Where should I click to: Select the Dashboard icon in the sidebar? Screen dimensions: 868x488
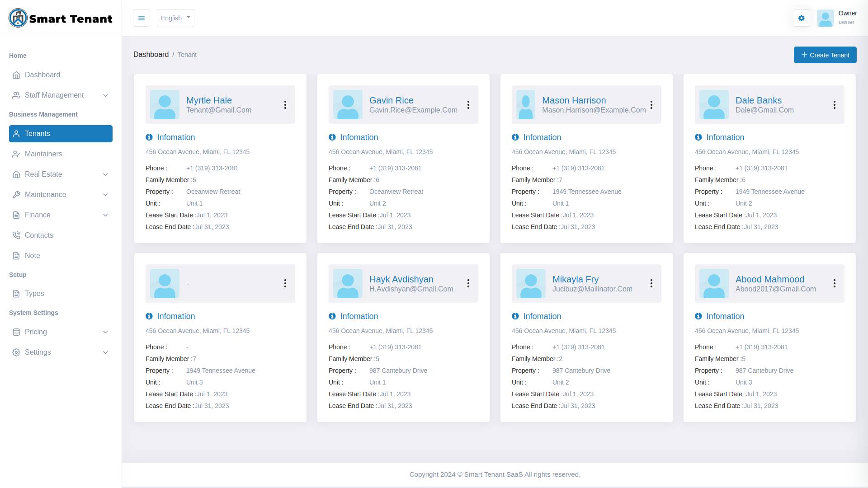(x=16, y=75)
